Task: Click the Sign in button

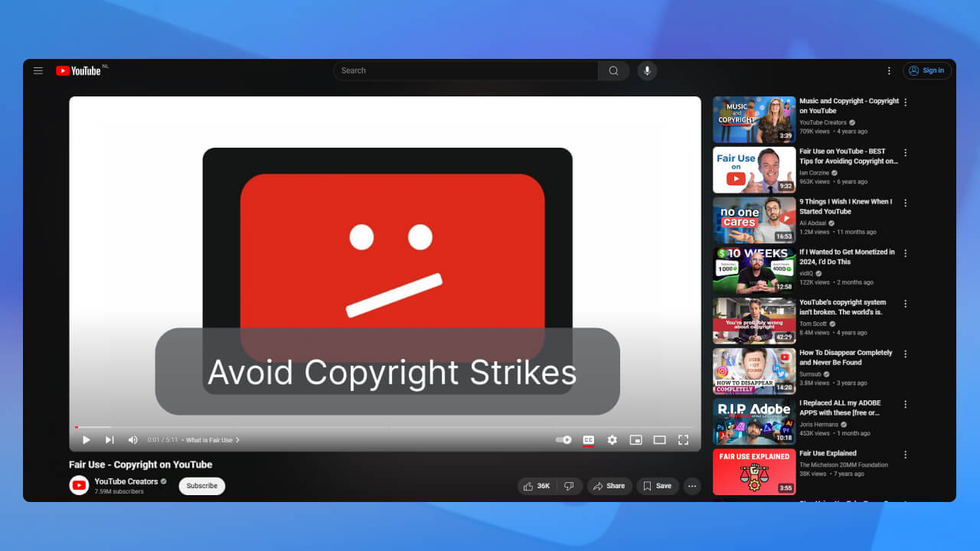Action: pyautogui.click(x=926, y=70)
